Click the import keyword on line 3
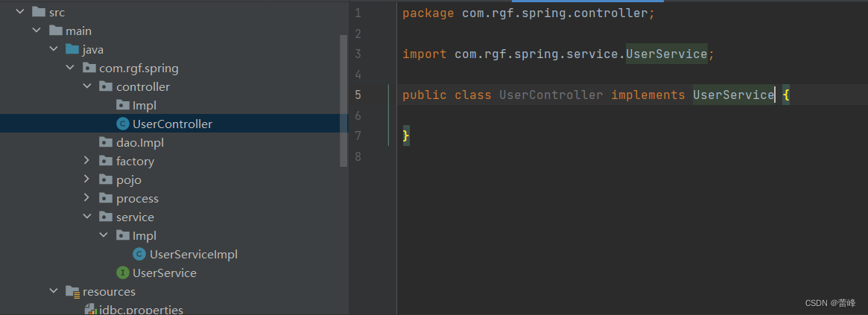The image size is (868, 315). 425,54
